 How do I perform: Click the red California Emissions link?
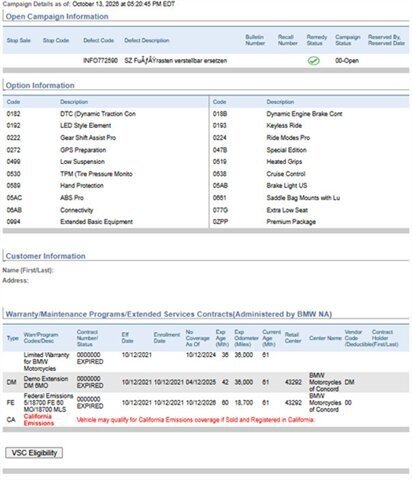coord(39,420)
